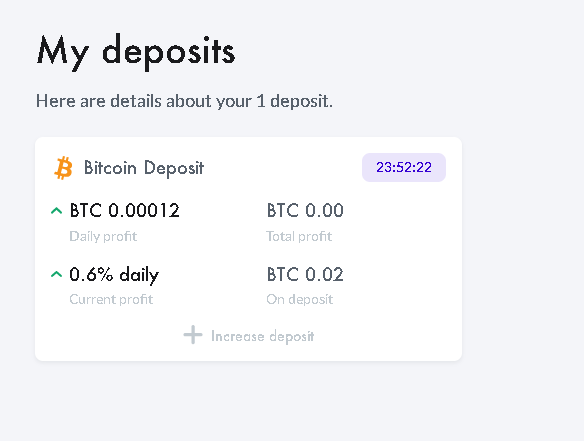584x441 pixels.
Task: Click the Daily profit label
Action: 103,236
